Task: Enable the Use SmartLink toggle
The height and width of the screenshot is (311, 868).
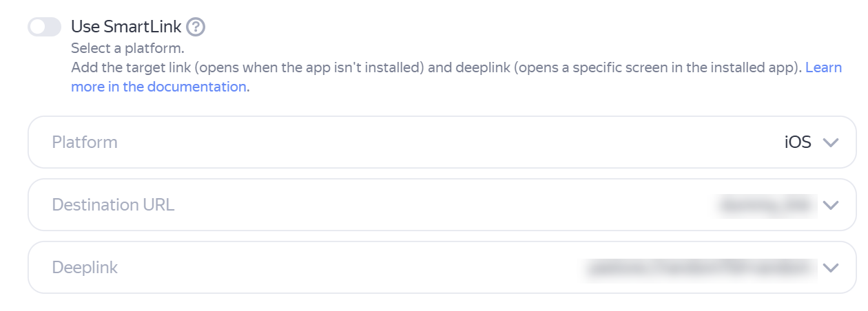Action: [45, 27]
